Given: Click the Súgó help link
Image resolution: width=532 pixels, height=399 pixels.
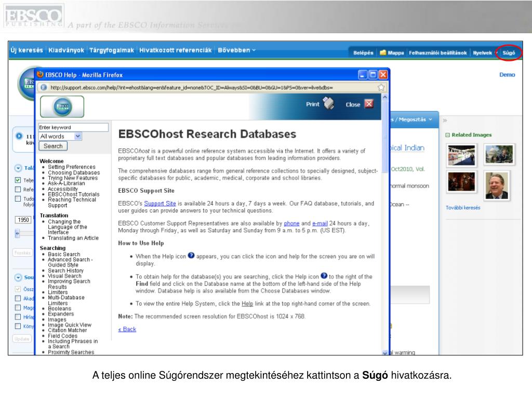Looking at the screenshot, I should 509,52.
